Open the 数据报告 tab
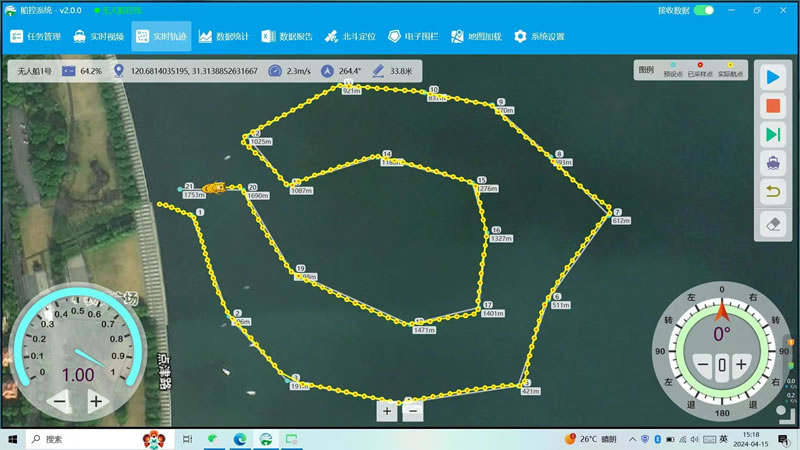Viewport: 800px width, 450px height. [287, 37]
